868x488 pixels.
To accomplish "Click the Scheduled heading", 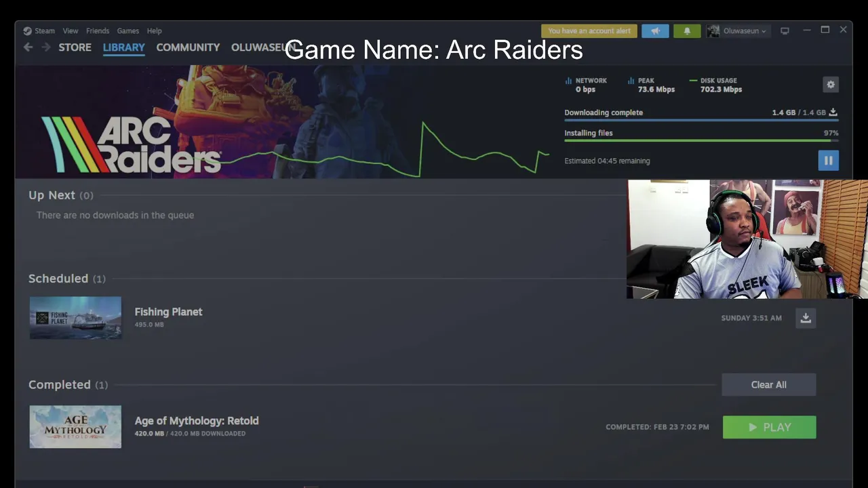I will (x=58, y=279).
